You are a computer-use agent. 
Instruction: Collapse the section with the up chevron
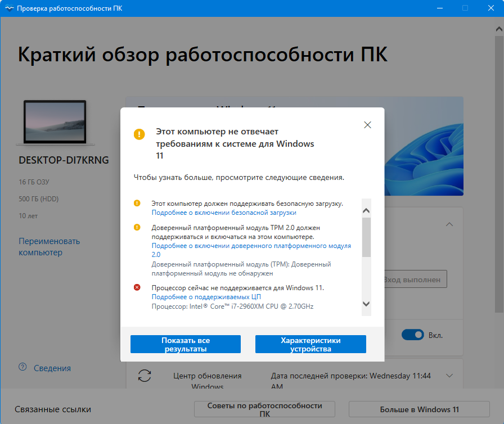449,224
